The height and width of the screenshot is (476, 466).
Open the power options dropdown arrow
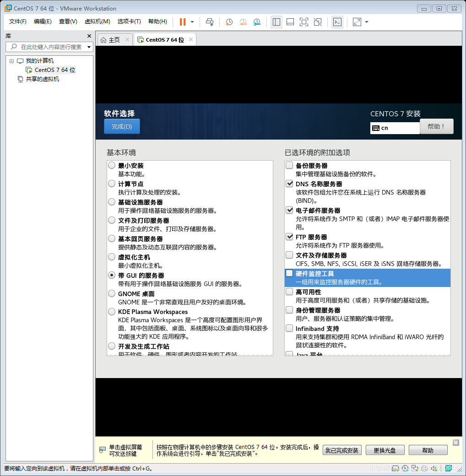pos(192,22)
